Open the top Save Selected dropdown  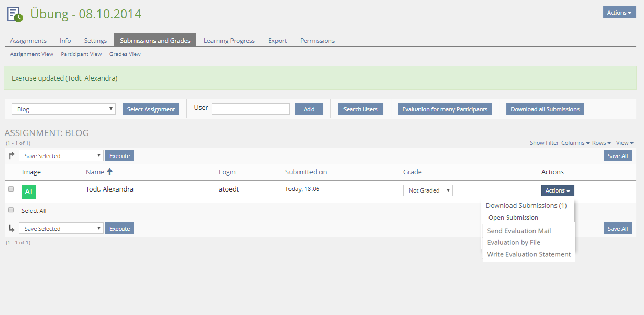[x=61, y=156]
